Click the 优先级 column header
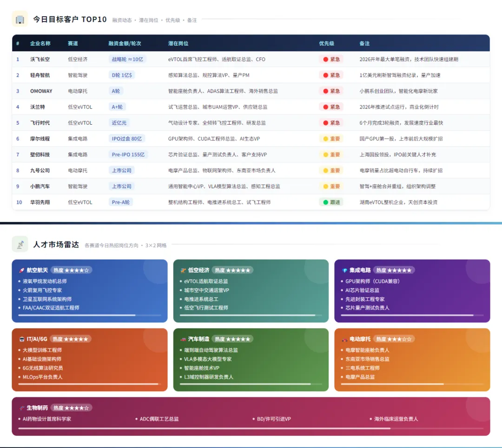 point(327,43)
